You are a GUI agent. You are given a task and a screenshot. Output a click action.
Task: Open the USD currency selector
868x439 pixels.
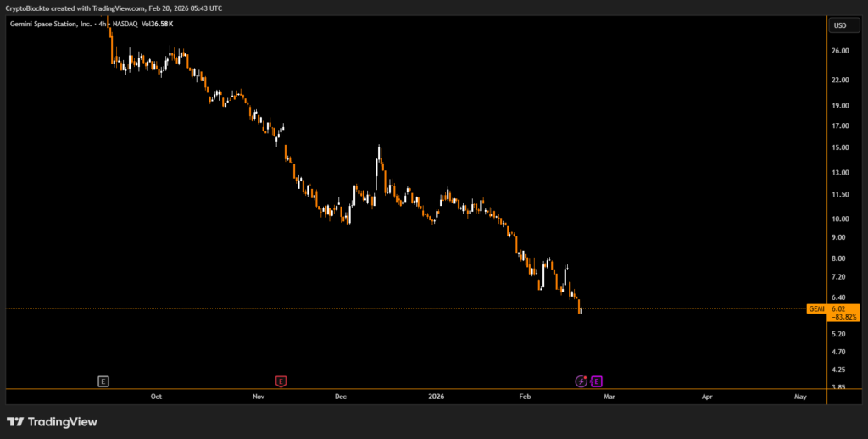click(840, 25)
